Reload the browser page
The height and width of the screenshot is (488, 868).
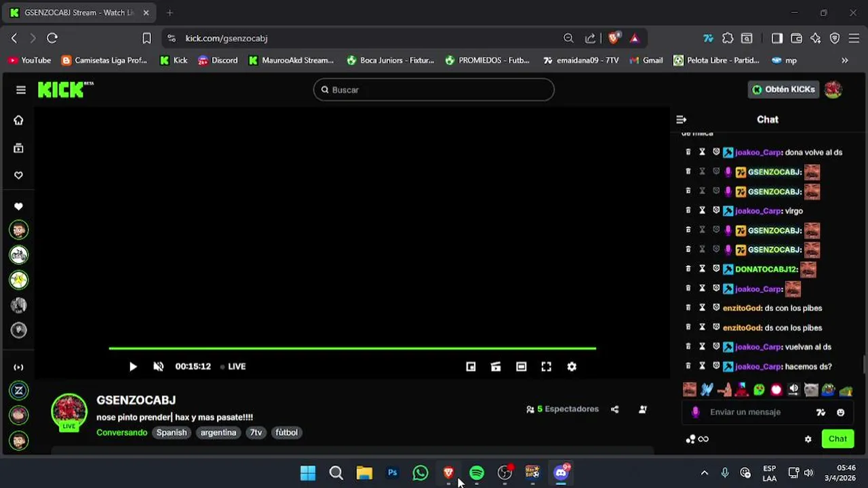52,38
